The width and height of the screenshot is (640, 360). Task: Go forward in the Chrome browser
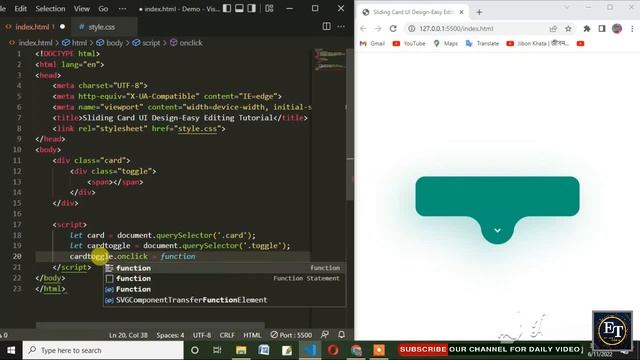click(x=378, y=29)
